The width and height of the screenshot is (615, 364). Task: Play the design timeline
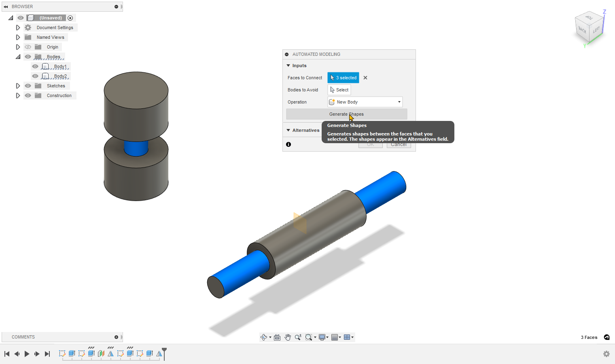27,354
